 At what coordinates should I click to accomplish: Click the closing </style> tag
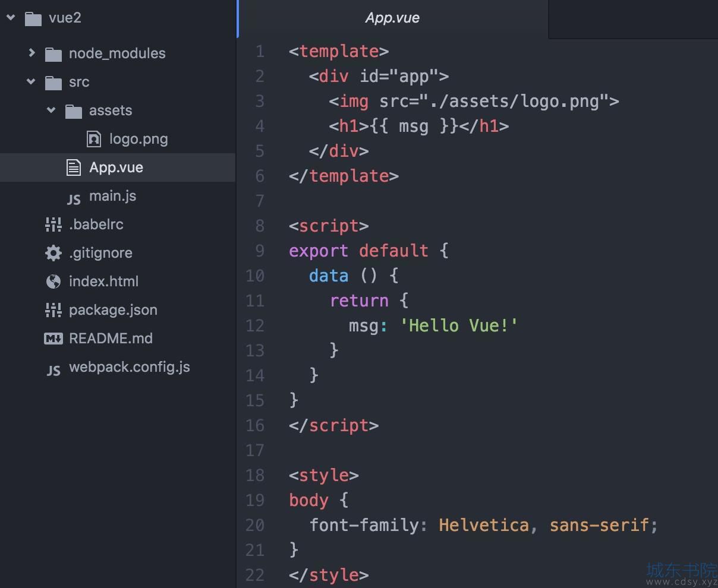pyautogui.click(x=329, y=576)
